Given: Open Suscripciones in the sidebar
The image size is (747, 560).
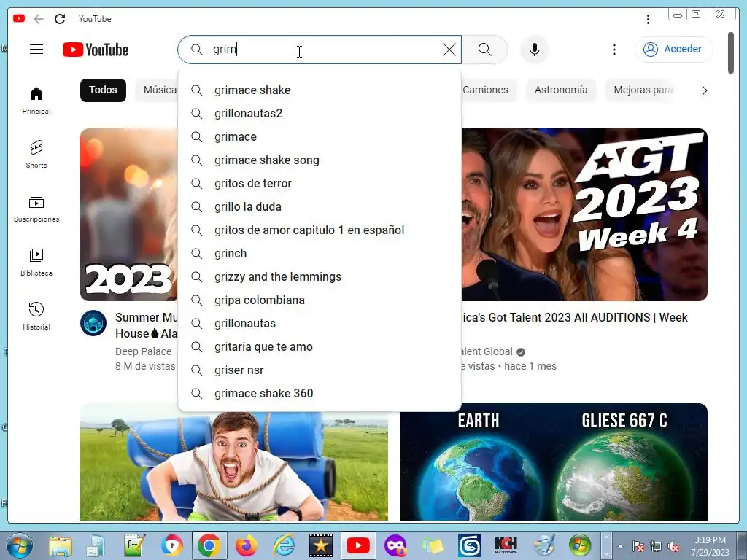Looking at the screenshot, I should 36,208.
